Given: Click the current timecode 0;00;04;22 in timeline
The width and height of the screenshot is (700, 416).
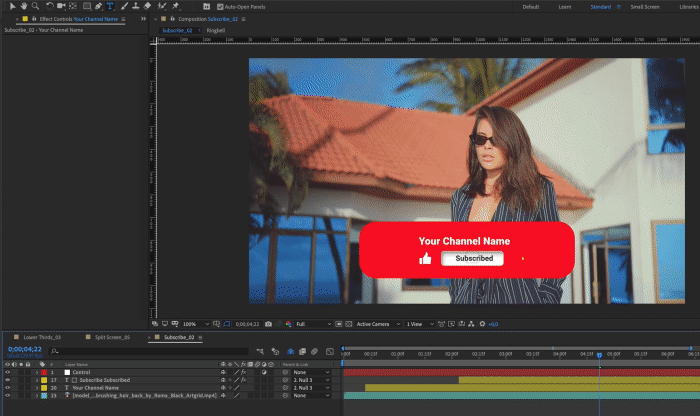Looking at the screenshot, I should click(25, 349).
